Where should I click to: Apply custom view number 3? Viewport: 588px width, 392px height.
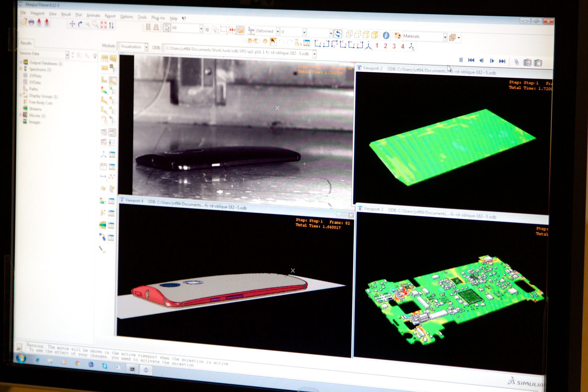click(x=394, y=46)
